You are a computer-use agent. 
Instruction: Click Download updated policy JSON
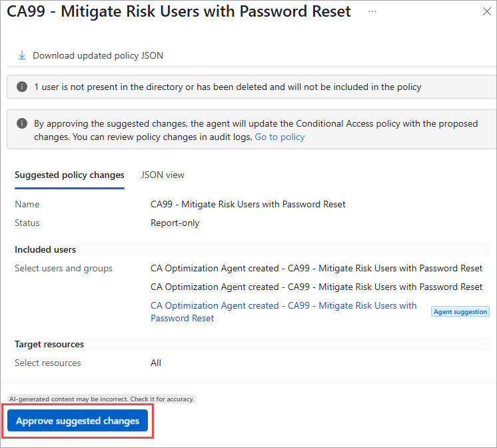[x=98, y=56]
